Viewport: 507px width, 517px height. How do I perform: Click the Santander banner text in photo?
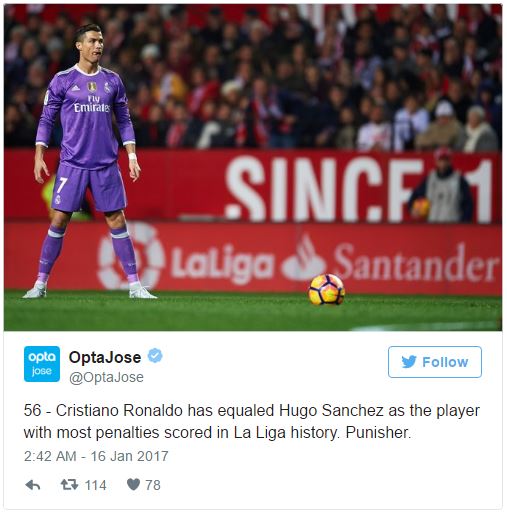point(416,262)
